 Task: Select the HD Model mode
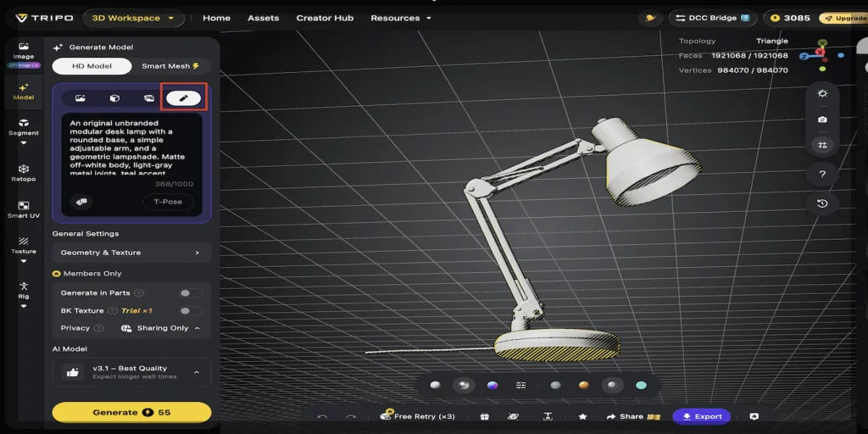(x=92, y=66)
